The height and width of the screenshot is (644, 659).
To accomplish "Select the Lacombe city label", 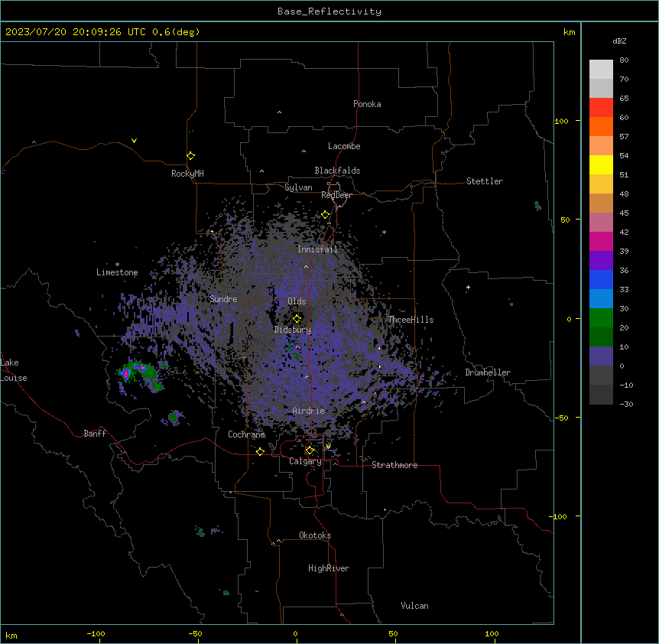I will coord(344,146).
